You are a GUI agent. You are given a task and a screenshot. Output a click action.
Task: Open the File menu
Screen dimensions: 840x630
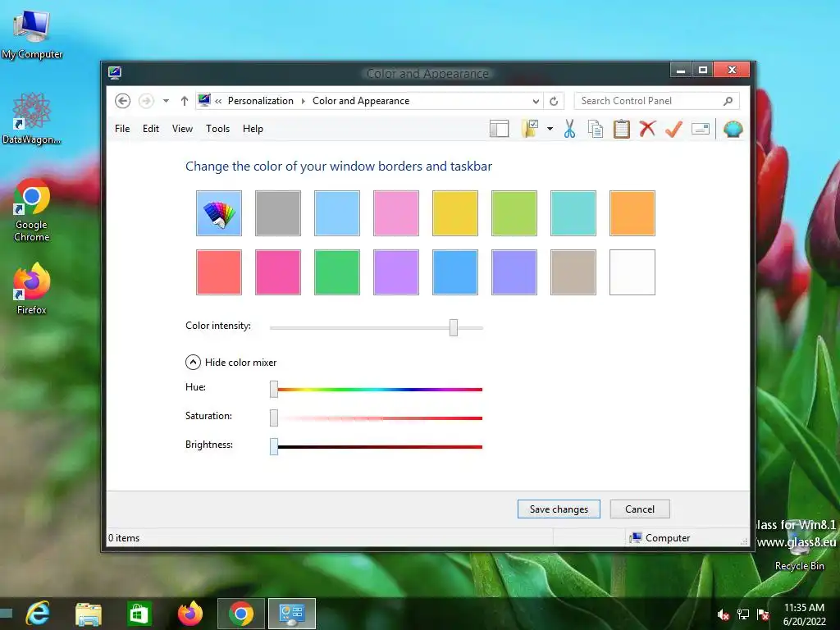tap(122, 129)
